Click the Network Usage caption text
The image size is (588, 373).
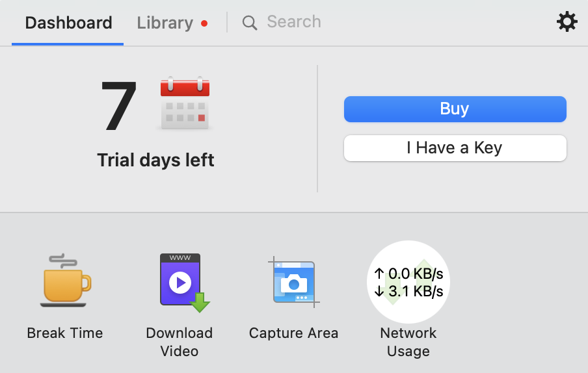click(408, 342)
